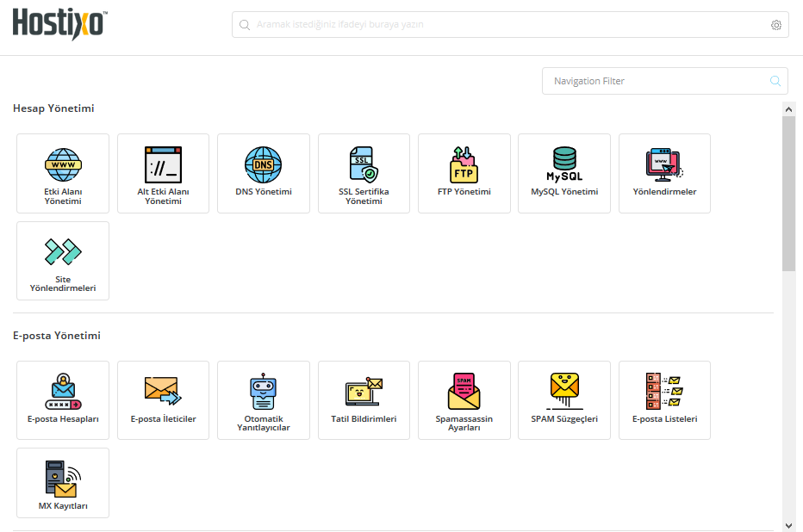The height and width of the screenshot is (532, 803).
Task: Open E-posta Listeleri
Action: click(664, 400)
